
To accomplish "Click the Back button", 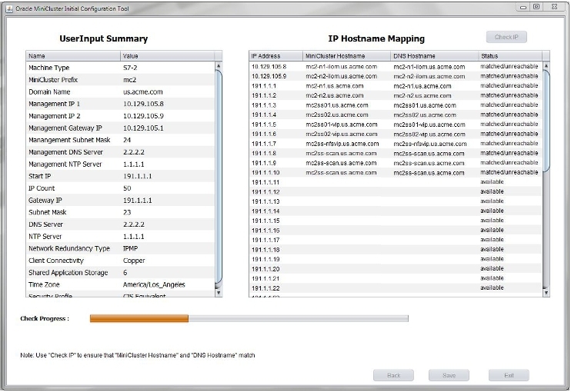I will (393, 375).
